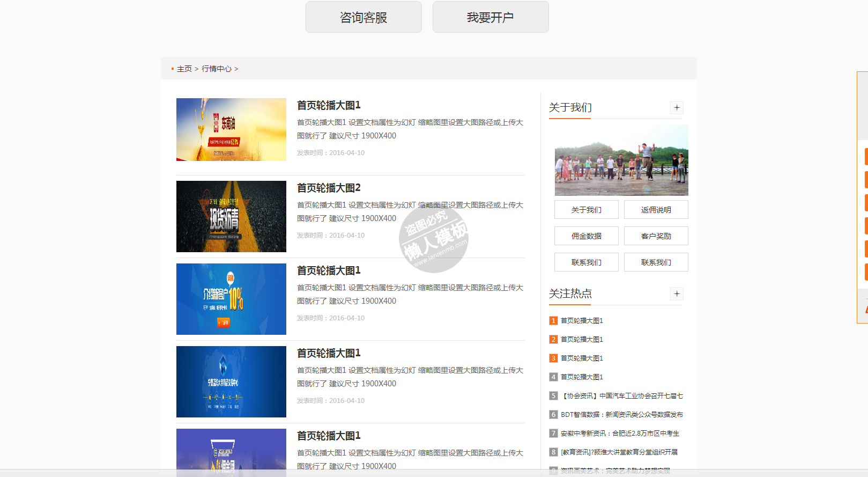
Task: Select the 佣金数据 sidebar button
Action: click(586, 236)
